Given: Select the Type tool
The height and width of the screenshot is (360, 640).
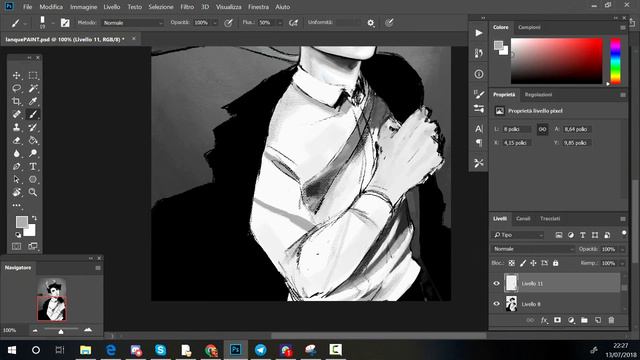Looking at the screenshot, I should pos(33,167).
